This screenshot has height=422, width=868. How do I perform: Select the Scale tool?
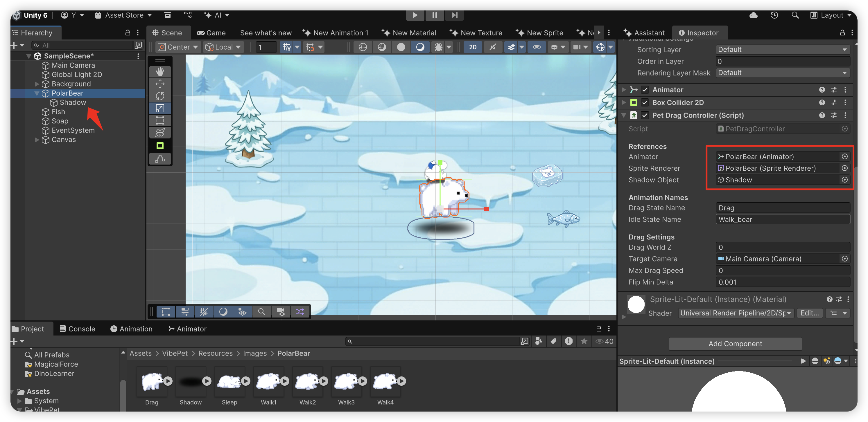[x=160, y=108]
